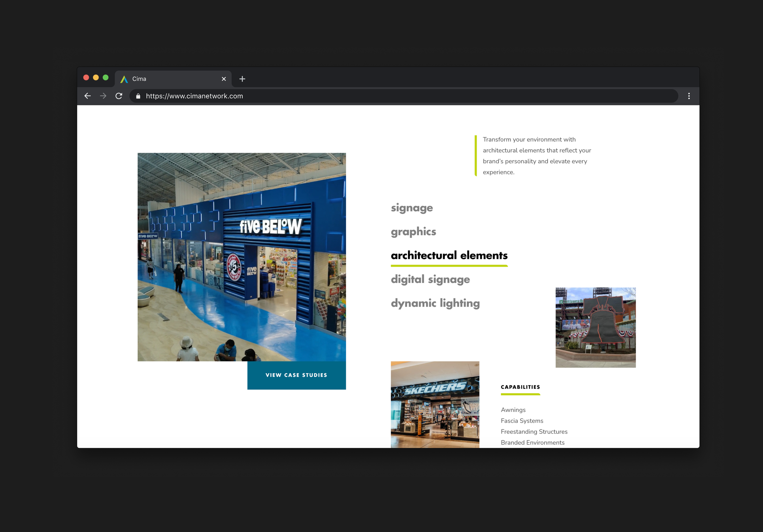The width and height of the screenshot is (763, 532).
Task: Reload the page with refresh icon
Action: pos(119,96)
